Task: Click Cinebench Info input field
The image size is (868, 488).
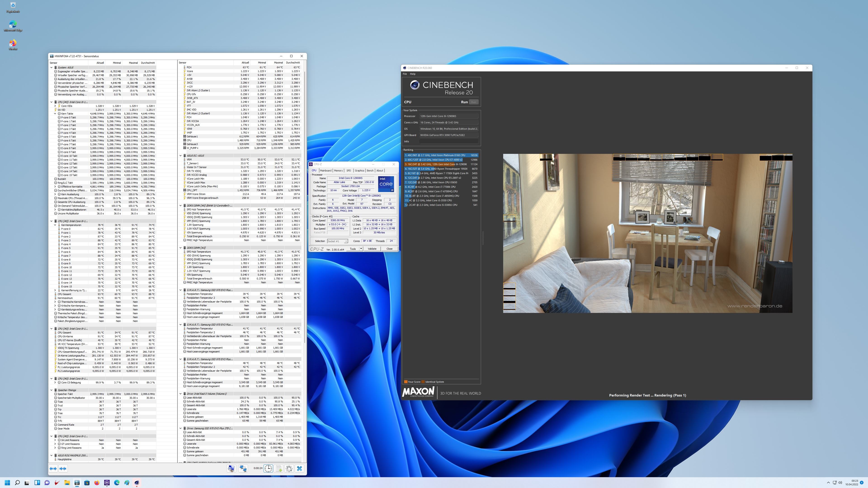Action: pos(448,141)
